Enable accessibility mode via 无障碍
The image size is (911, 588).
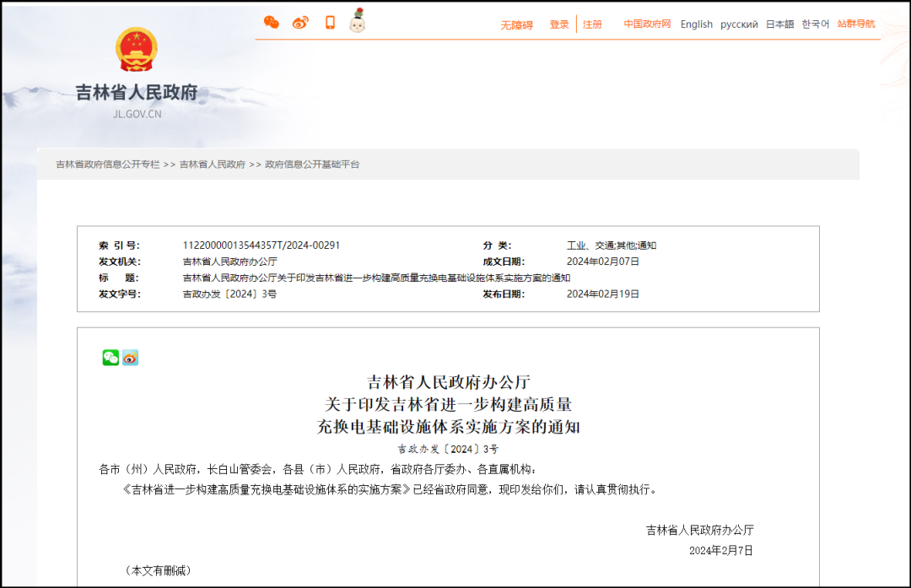pos(516,24)
